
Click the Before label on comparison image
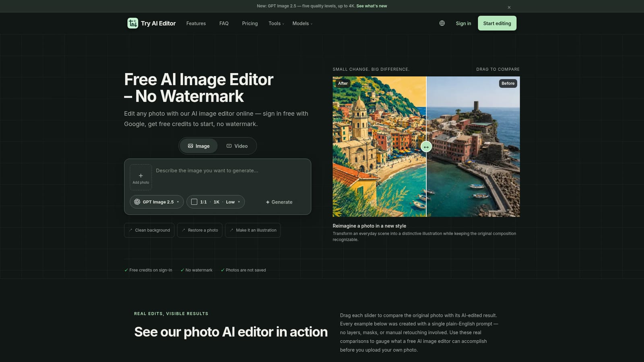click(x=508, y=83)
